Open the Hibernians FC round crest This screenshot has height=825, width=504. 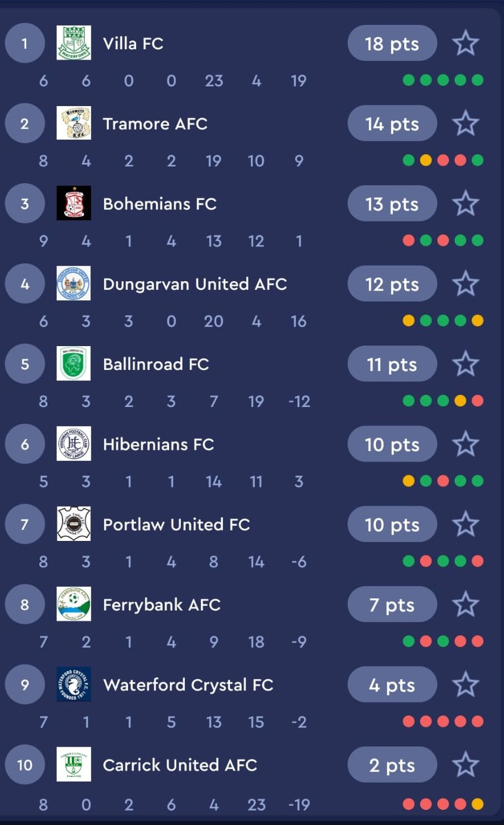click(74, 444)
